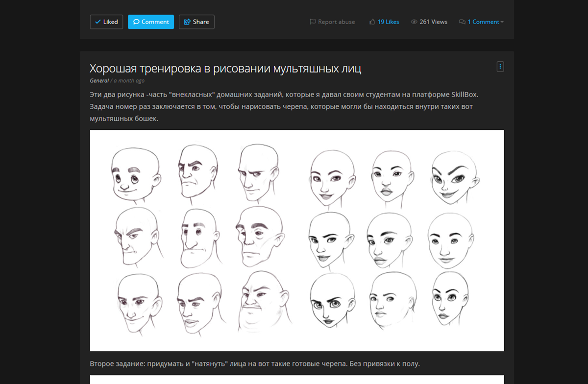
Task: Click the 'Второе задание' paragraph text
Action: [255, 364]
